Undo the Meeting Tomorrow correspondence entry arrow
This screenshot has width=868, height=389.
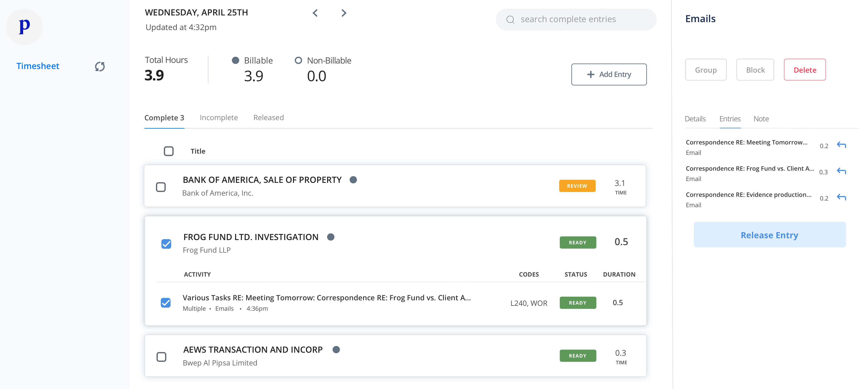[841, 145]
